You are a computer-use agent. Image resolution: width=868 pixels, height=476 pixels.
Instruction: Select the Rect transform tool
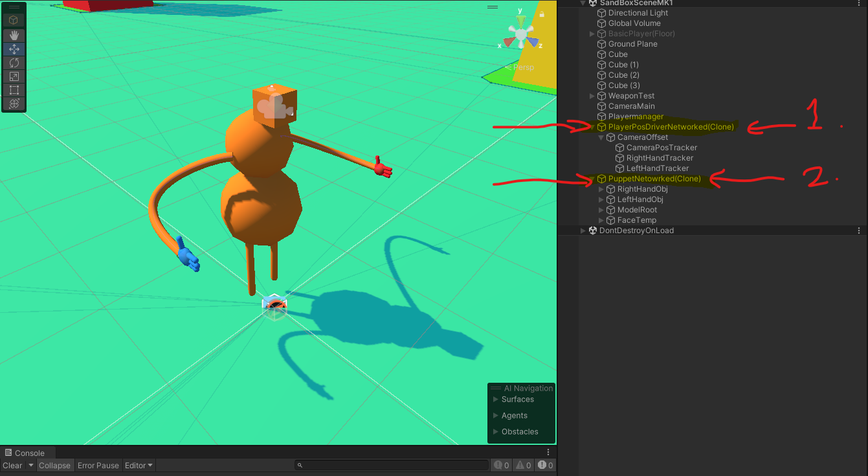tap(14, 90)
